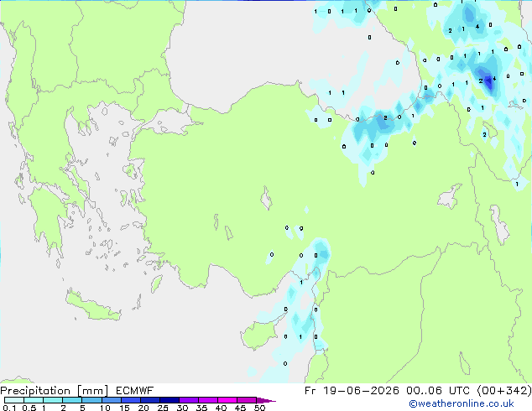Pick the 35–40 mm violet swatch

click(x=208, y=400)
